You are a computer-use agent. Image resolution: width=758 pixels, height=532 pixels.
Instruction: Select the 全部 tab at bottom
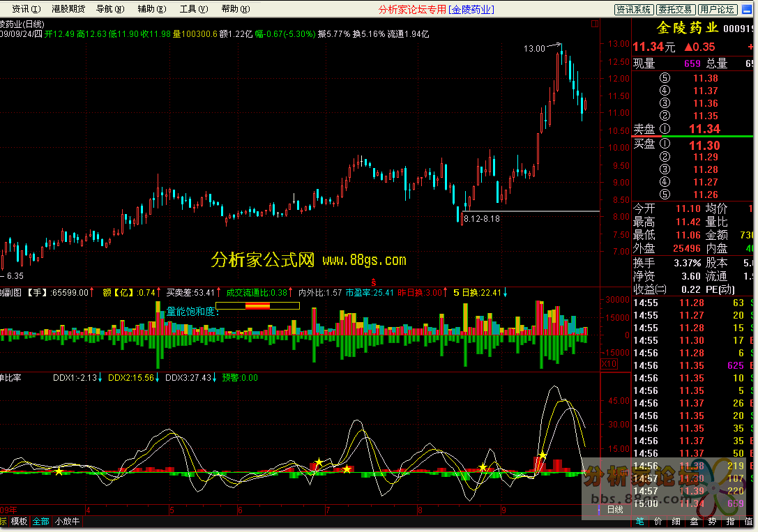tap(40, 522)
